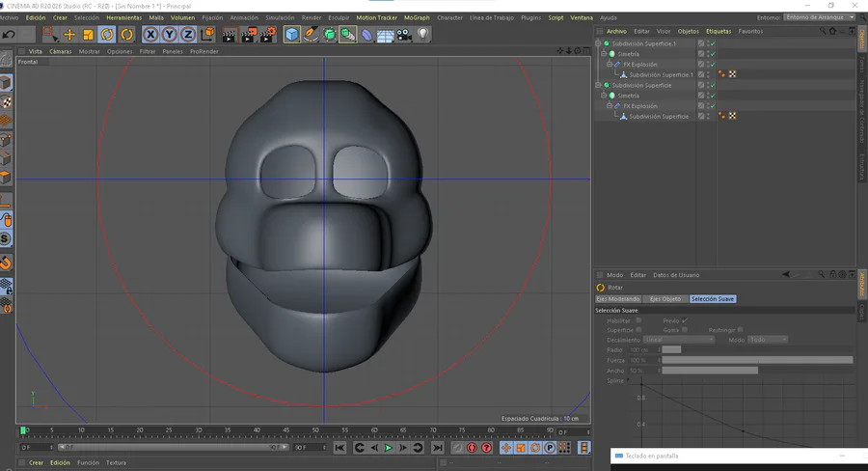Screen dimensions: 868x471
Task: Open the Cámaras viewport menu
Action: 61,51
